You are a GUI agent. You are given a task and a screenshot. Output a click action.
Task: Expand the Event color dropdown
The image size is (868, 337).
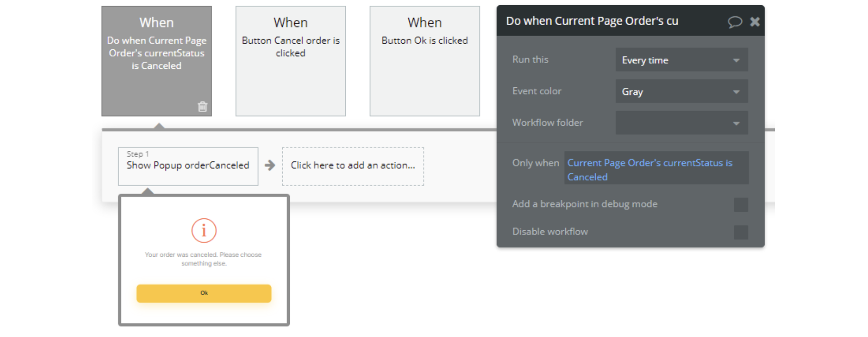point(681,91)
